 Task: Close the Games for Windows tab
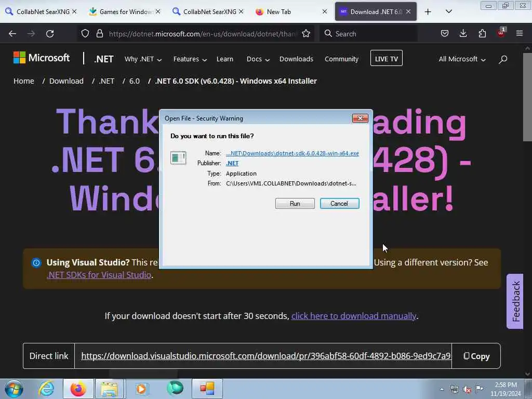158,11
